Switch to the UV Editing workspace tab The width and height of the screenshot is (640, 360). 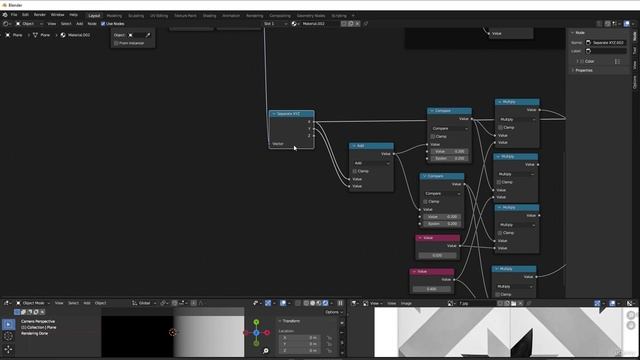click(x=159, y=16)
